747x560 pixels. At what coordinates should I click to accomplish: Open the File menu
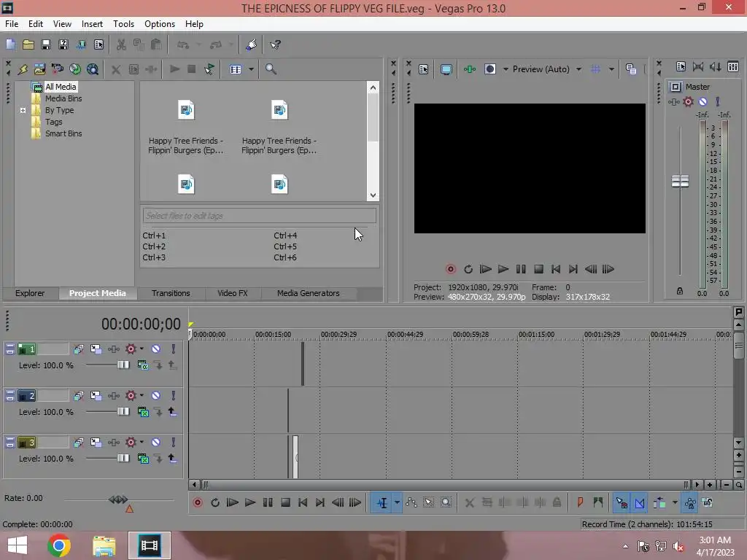[x=12, y=24]
